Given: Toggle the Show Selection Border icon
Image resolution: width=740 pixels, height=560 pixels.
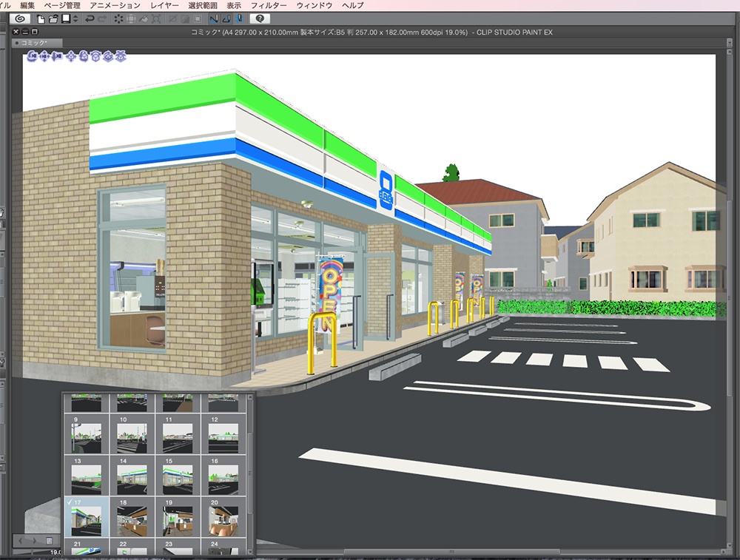Looking at the screenshot, I should 198,19.
